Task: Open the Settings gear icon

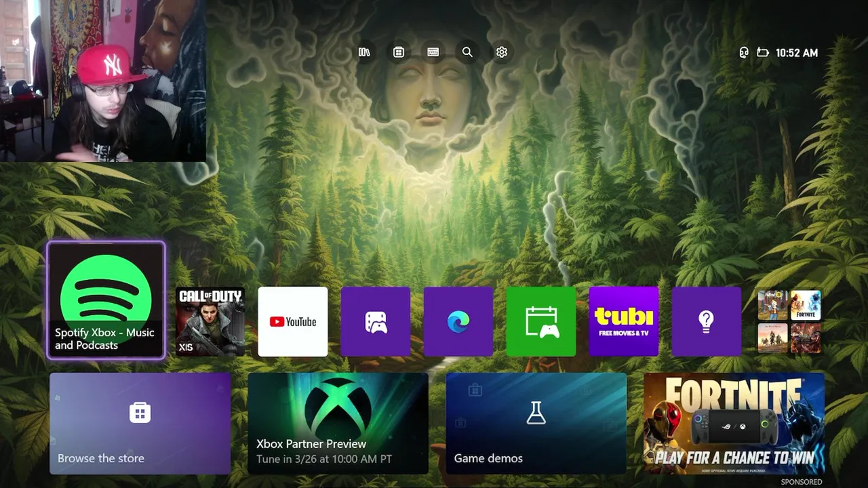Action: 502,52
